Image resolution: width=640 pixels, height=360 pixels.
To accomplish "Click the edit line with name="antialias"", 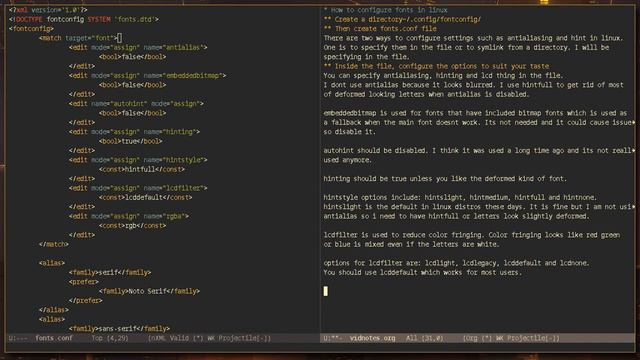I will pyautogui.click(x=138, y=47).
